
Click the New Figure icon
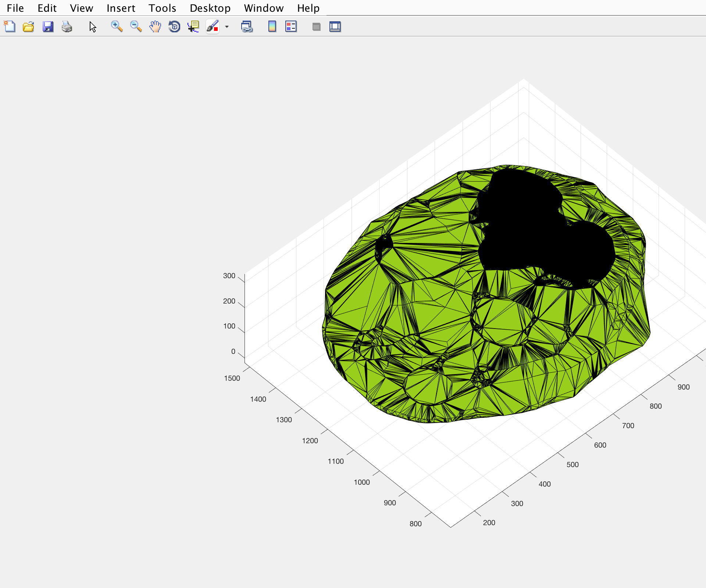[10, 26]
